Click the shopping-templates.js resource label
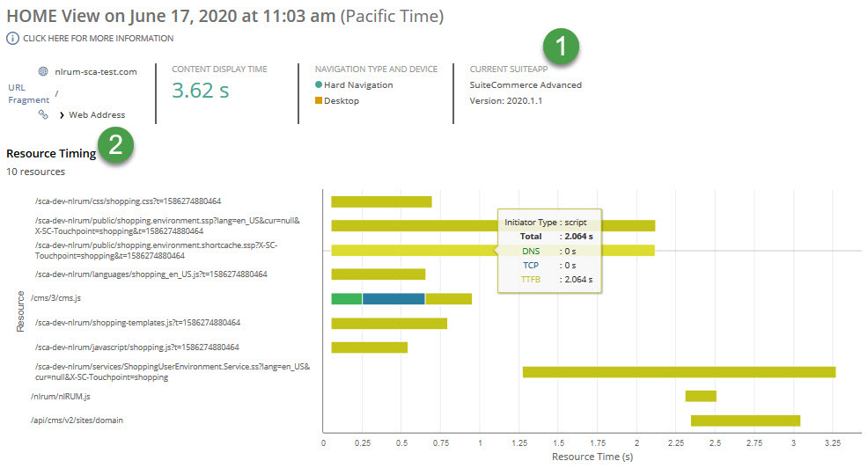The width and height of the screenshot is (868, 468). (x=138, y=323)
